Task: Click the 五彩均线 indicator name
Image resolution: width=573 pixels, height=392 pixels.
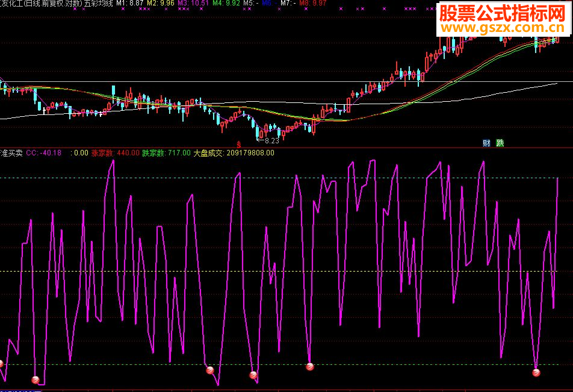Action: (99, 3)
